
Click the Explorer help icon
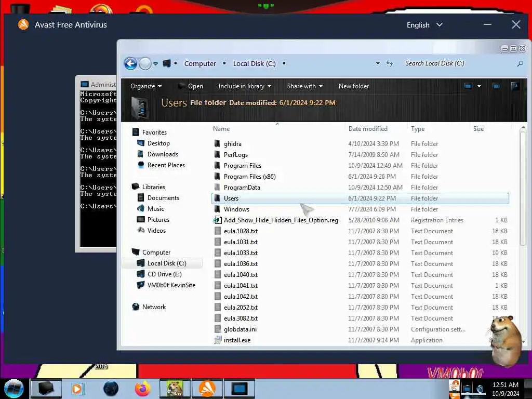[x=515, y=86]
